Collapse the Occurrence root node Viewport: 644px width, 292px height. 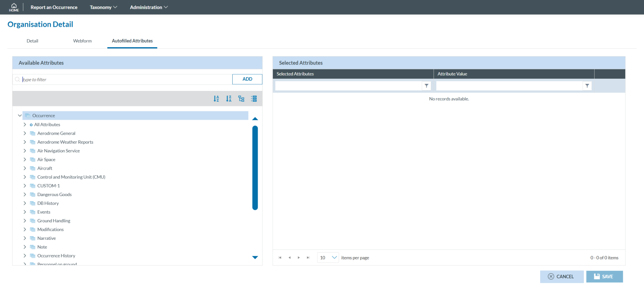(x=20, y=115)
